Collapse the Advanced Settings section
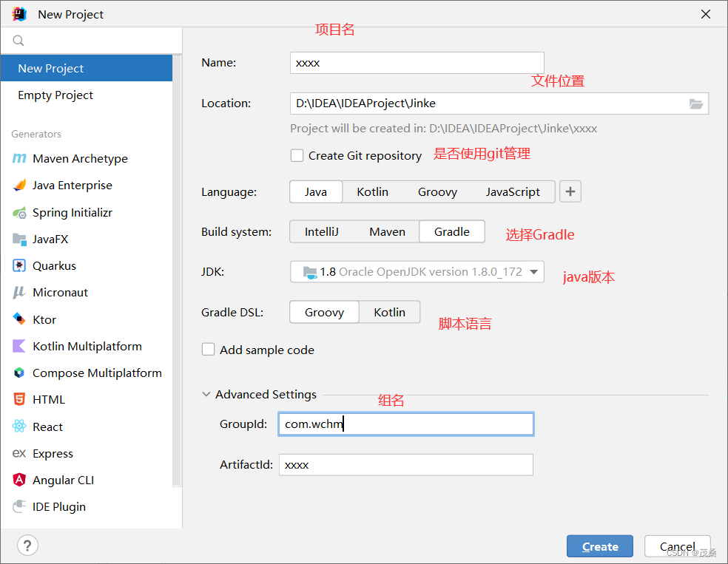The image size is (728, 564). tap(206, 394)
